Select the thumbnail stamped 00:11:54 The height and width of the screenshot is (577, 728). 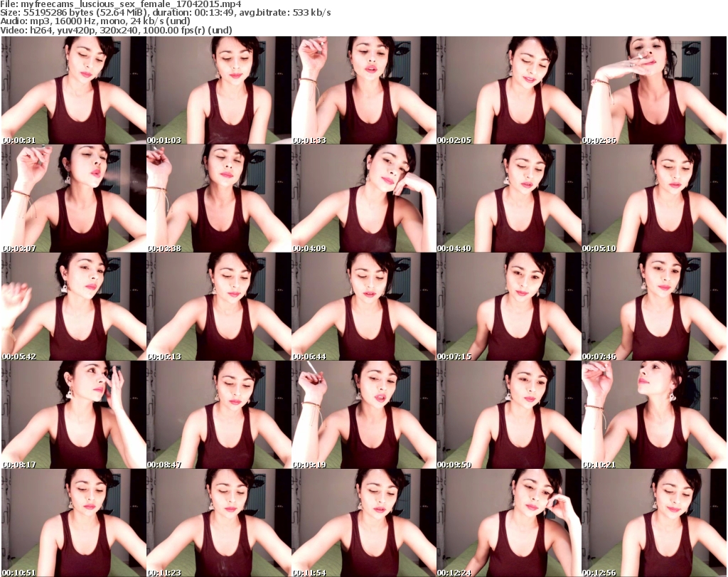pyautogui.click(x=364, y=523)
